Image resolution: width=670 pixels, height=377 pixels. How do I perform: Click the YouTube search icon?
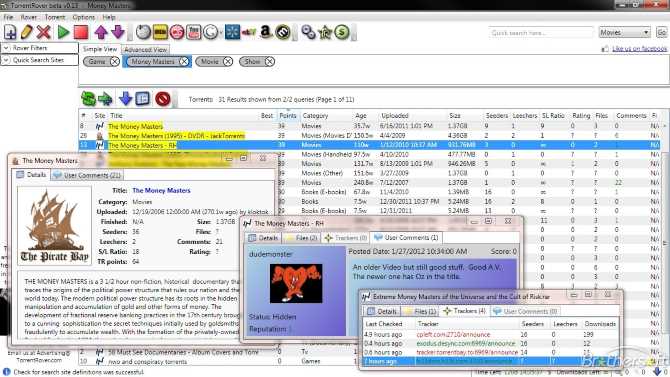click(x=194, y=32)
